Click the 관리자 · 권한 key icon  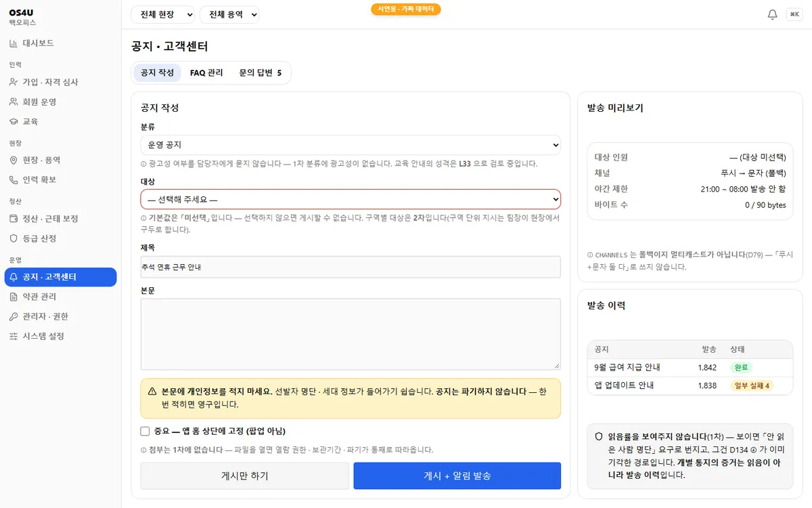point(14,316)
